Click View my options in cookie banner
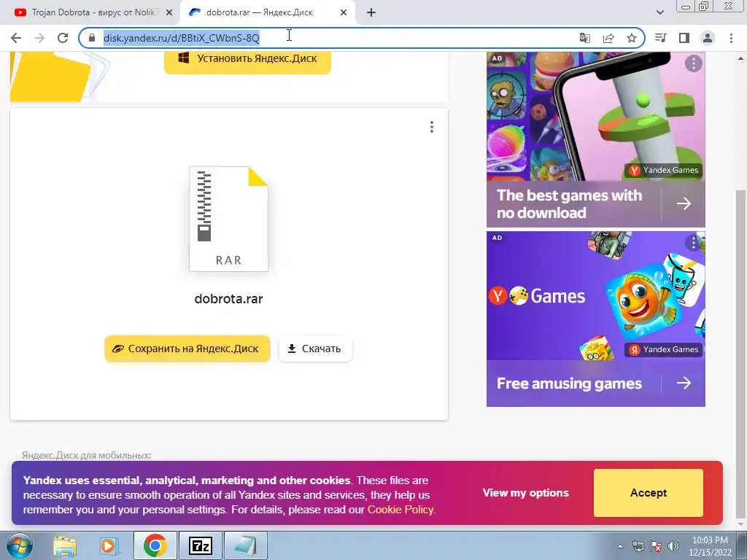Viewport: 747px width, 560px height. 525,493
